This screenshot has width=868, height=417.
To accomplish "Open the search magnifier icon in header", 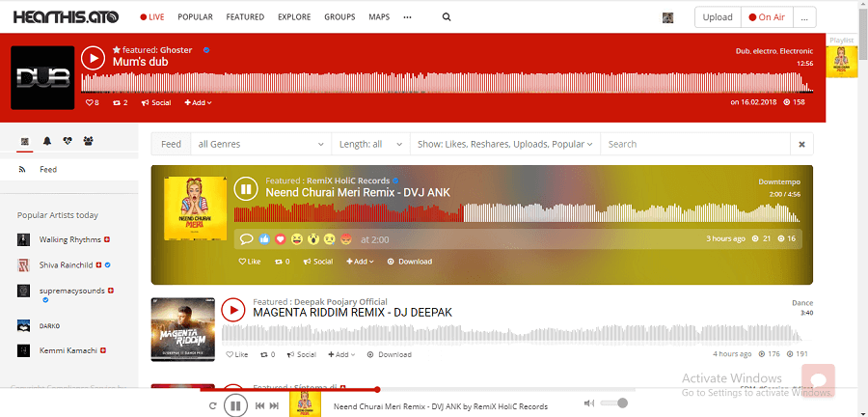I will click(447, 17).
